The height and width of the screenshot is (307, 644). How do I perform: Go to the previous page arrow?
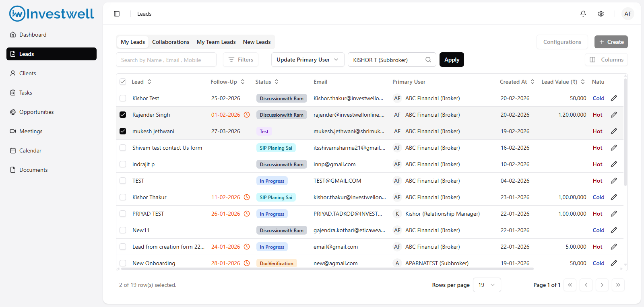tap(586, 285)
